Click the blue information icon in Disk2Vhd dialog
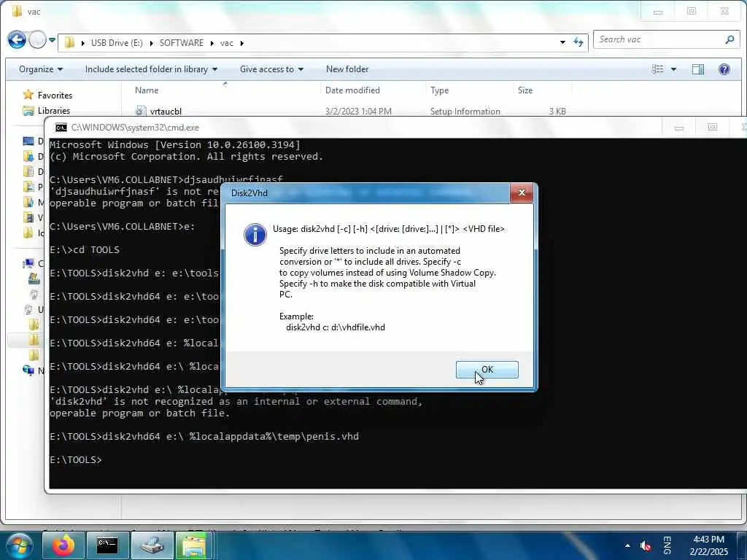 (255, 234)
